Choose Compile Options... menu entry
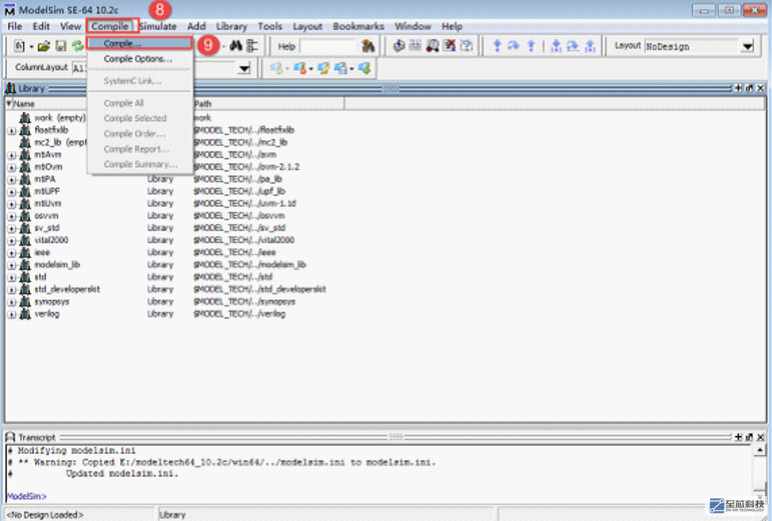Image resolution: width=772 pixels, height=521 pixels. tap(139, 59)
